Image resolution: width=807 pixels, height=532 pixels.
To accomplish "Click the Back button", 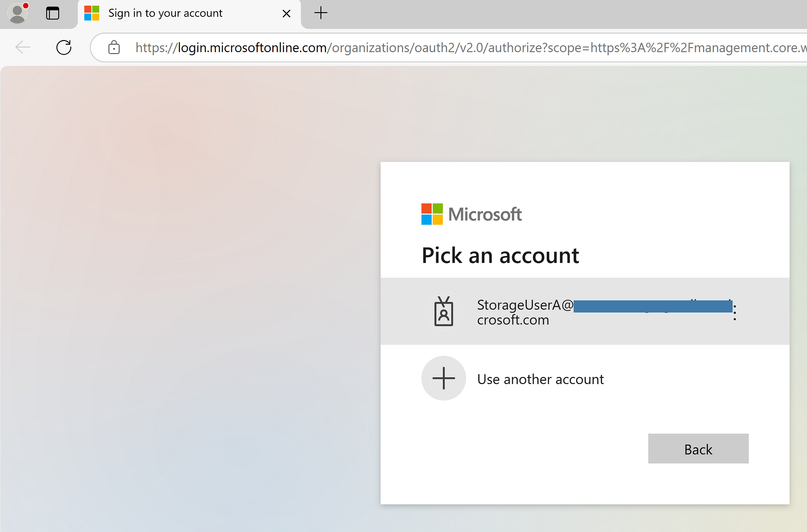I will point(698,448).
